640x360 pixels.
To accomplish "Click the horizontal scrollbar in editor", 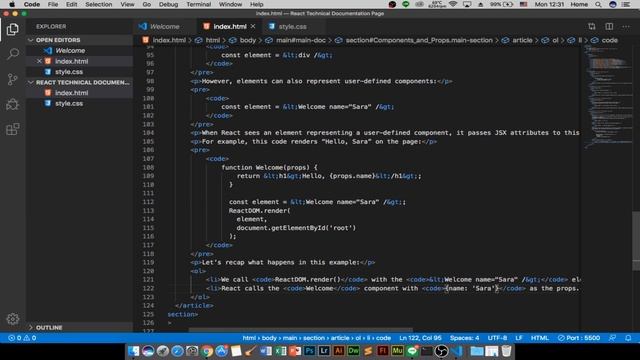I will click(300, 329).
